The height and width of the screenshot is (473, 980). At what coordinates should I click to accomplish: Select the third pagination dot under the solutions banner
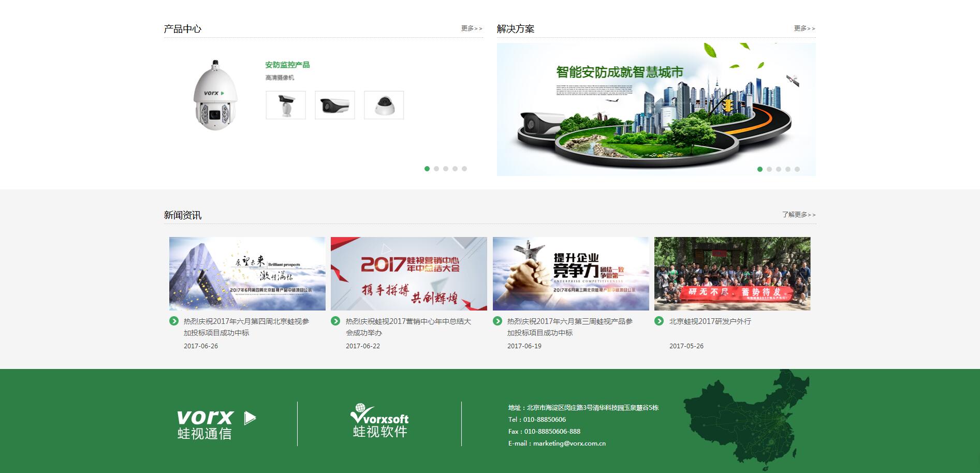click(779, 168)
